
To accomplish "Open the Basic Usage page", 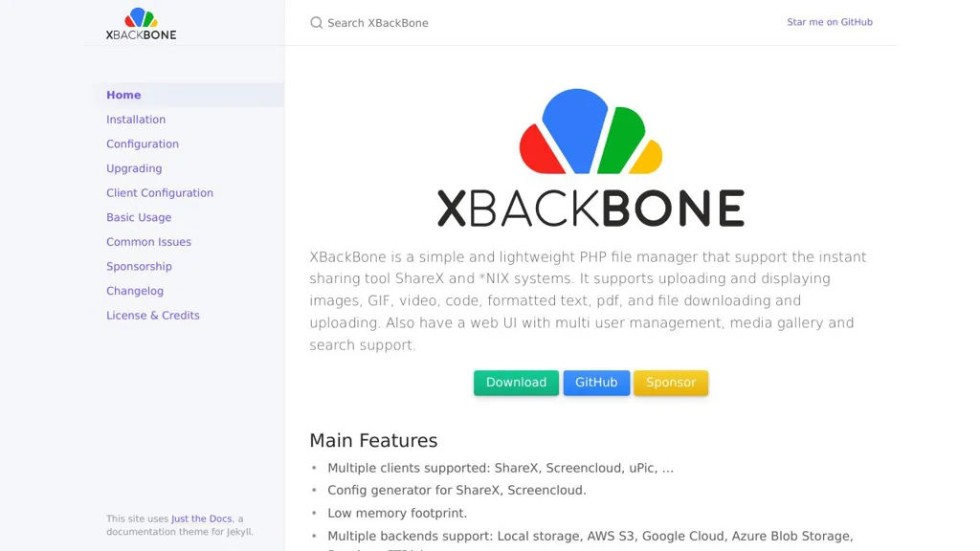I will 138,217.
